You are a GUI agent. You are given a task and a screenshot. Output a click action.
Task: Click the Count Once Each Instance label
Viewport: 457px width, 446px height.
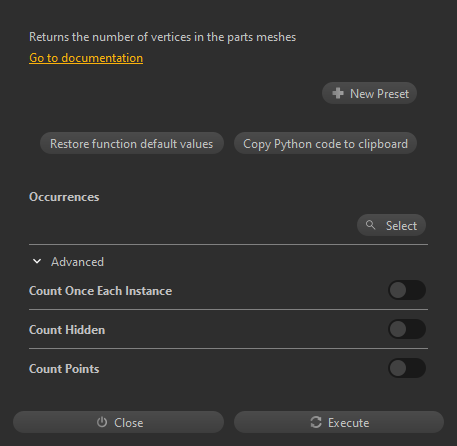pos(100,291)
